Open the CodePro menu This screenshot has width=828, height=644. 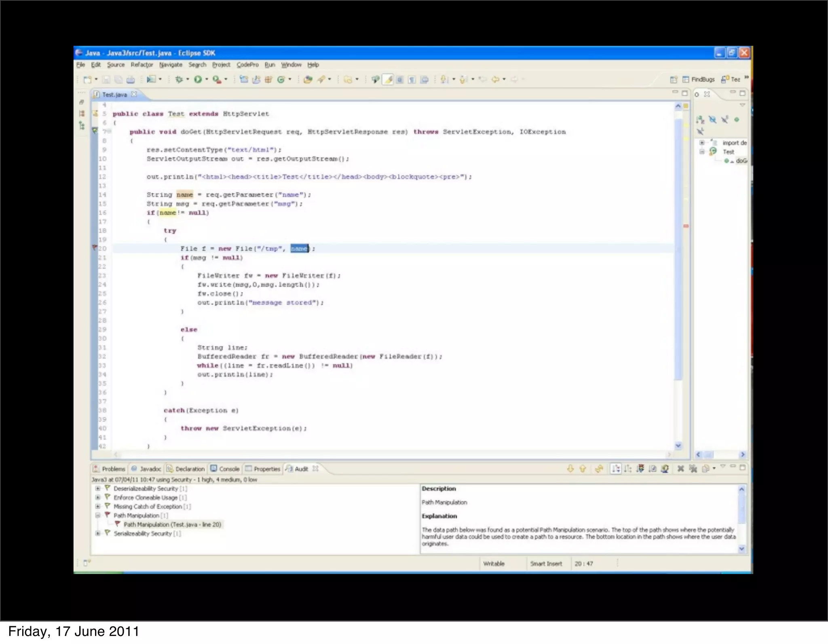(247, 65)
